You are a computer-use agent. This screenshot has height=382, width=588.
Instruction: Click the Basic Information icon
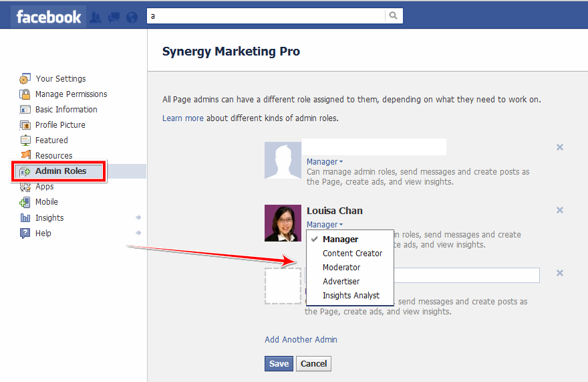coord(25,109)
